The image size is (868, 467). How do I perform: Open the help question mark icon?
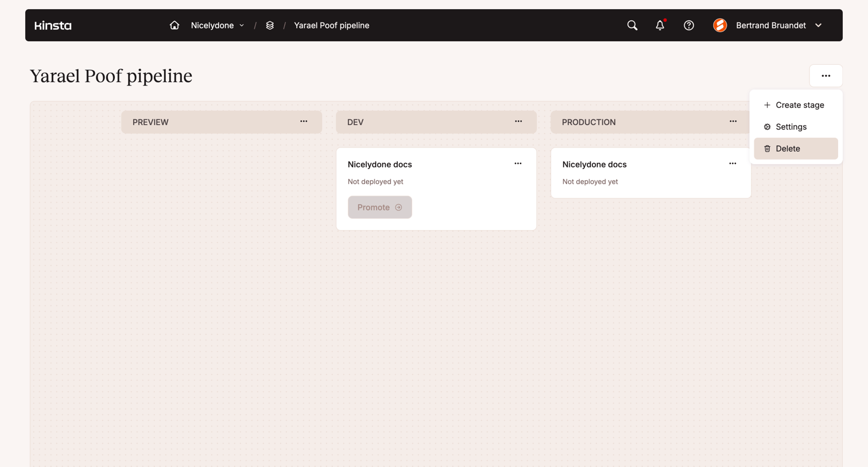[689, 25]
